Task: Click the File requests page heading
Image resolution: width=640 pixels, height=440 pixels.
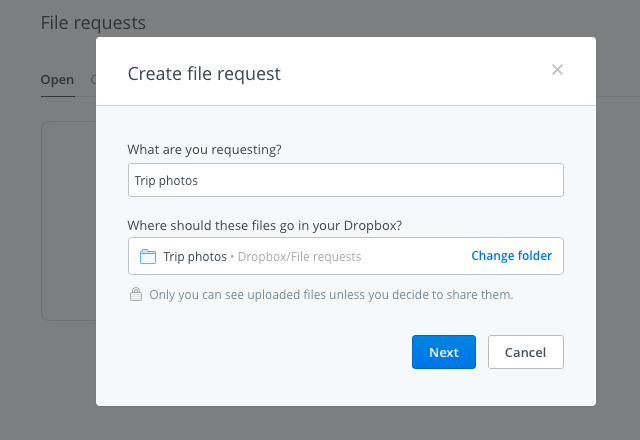Action: [93, 22]
